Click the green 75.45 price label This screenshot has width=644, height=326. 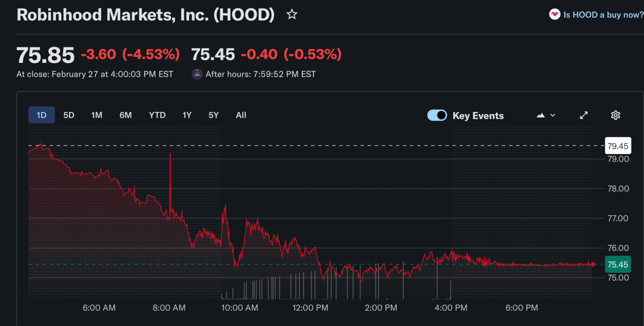click(x=618, y=265)
